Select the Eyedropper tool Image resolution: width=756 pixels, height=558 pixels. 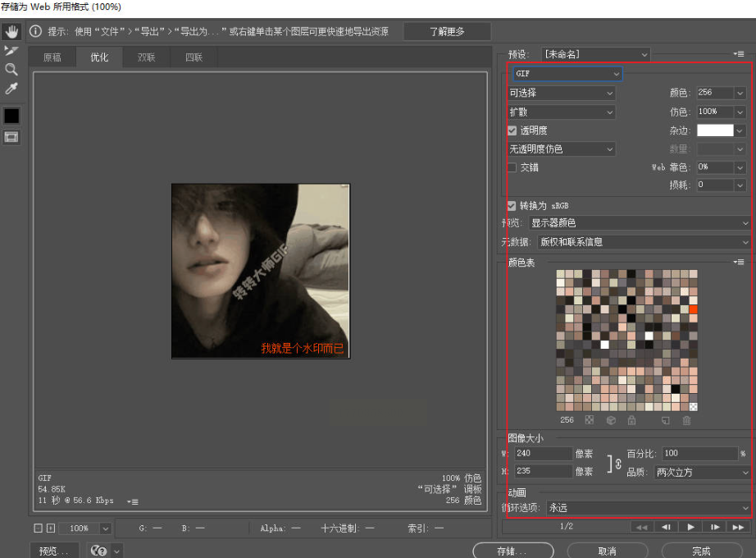tap(11, 89)
